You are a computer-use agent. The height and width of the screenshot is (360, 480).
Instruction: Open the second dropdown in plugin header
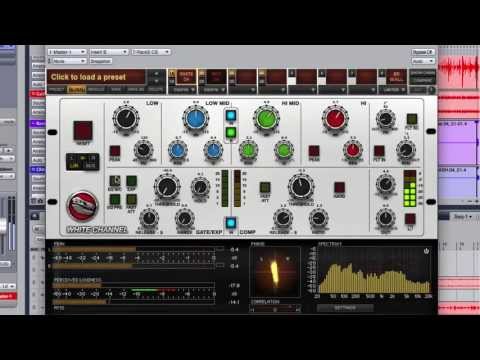tap(109, 52)
